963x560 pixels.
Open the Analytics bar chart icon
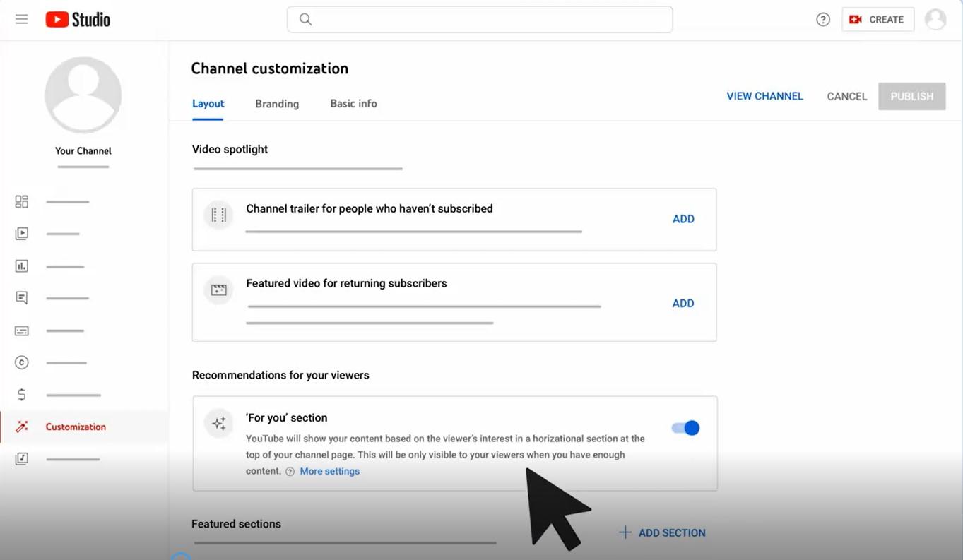tap(22, 266)
